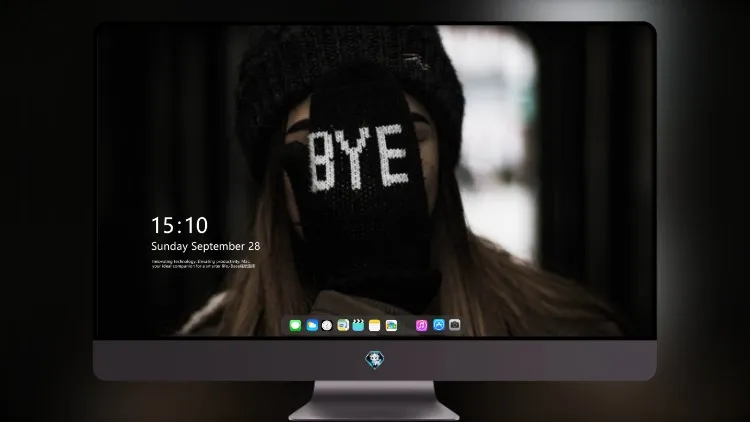Click the Sunday September 28 date text
The image size is (750, 422).
coord(206,246)
